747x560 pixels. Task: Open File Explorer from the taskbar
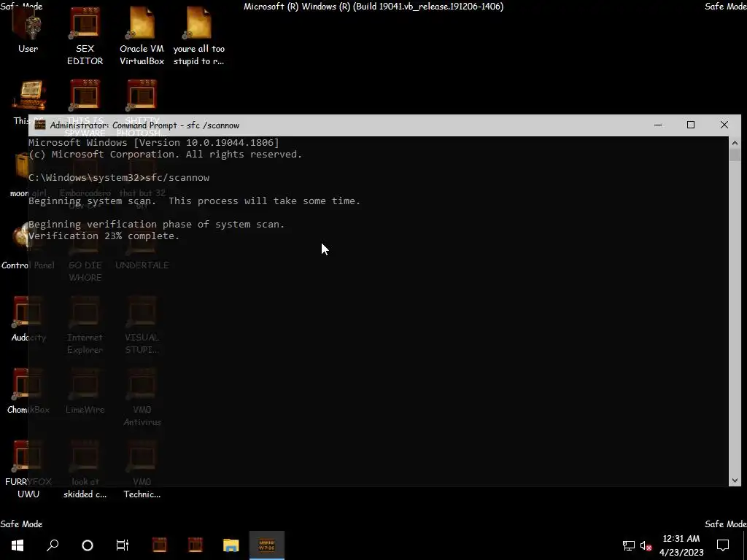tap(231, 545)
